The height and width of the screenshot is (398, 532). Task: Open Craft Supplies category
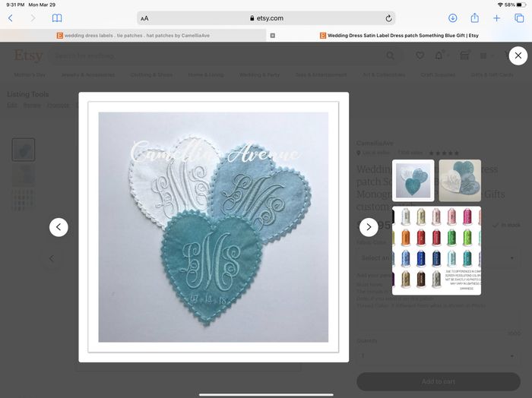tap(438, 74)
